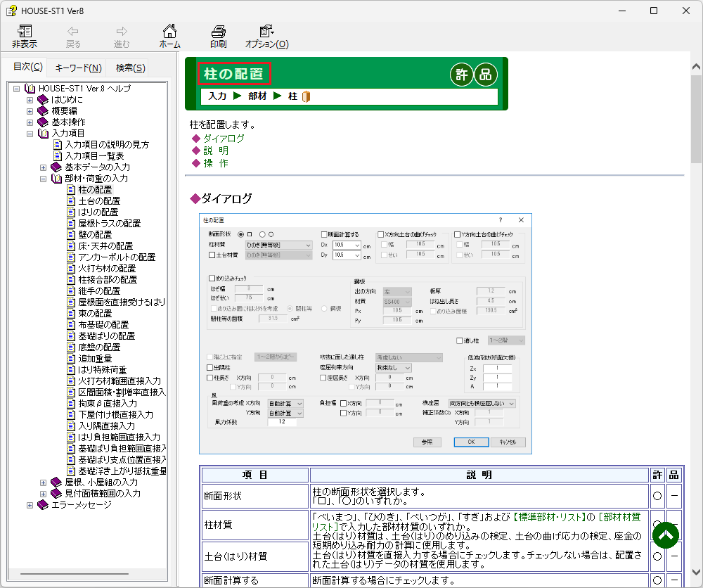Click the 品 round badge in header
Viewport: 703px width, 588px height.
coord(485,75)
